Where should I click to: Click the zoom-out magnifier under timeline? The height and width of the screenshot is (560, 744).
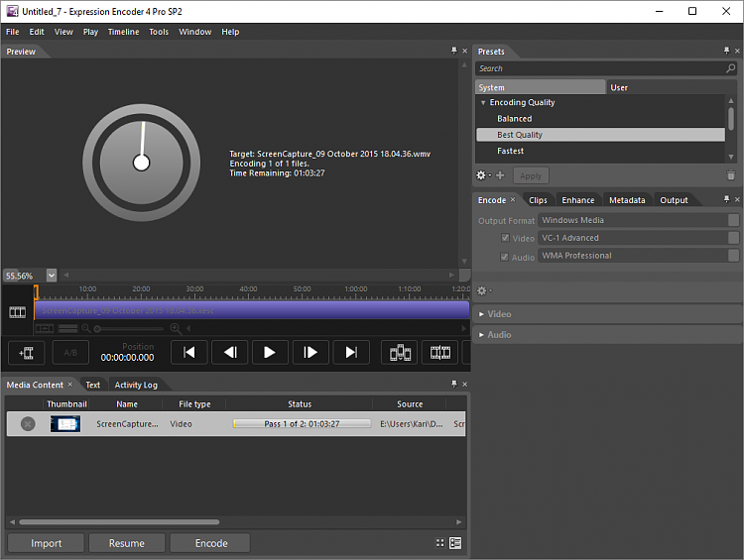click(x=86, y=328)
